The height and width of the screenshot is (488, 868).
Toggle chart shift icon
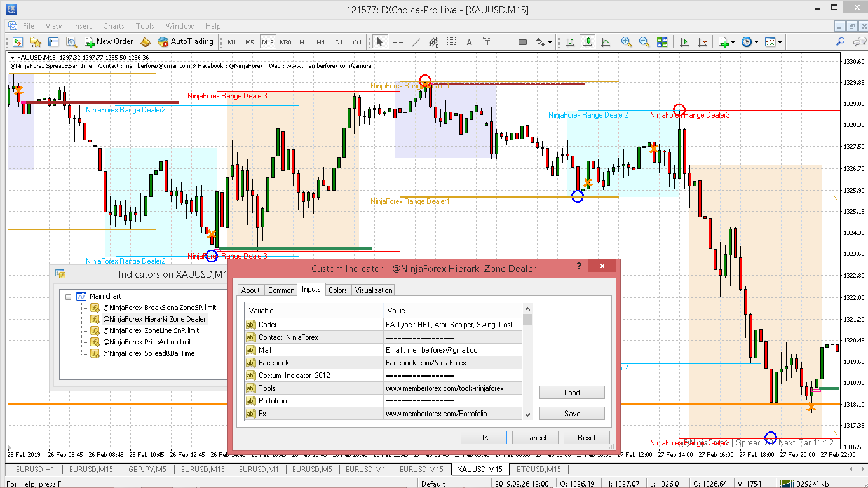pyautogui.click(x=702, y=42)
